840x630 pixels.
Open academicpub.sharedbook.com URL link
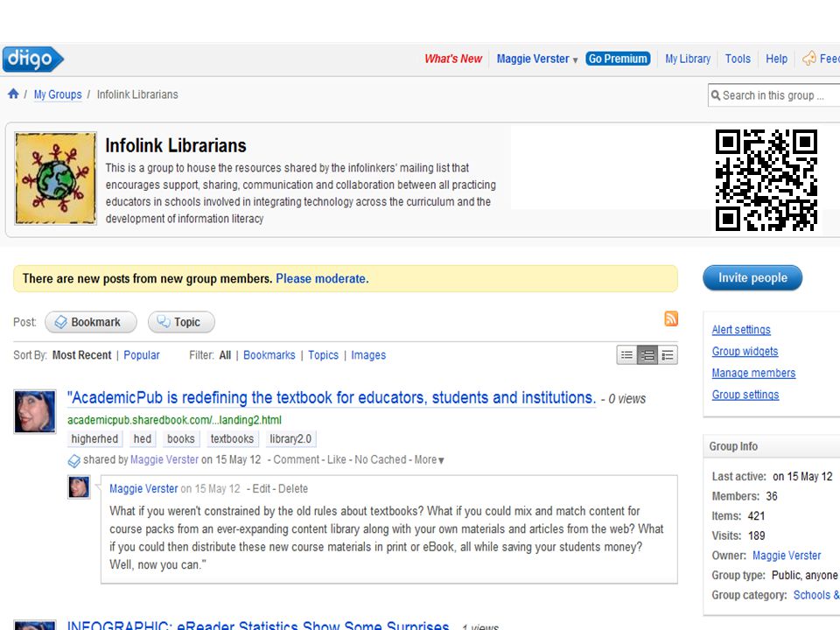(174, 420)
